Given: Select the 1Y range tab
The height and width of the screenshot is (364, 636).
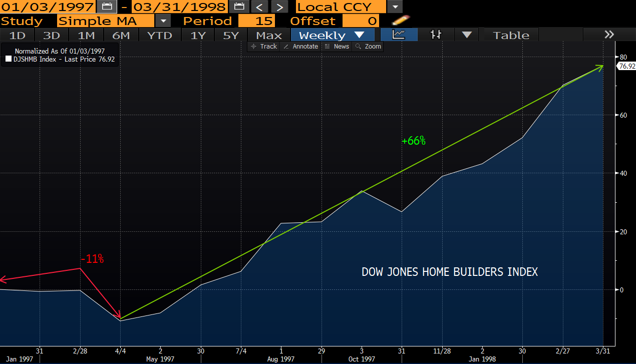Looking at the screenshot, I should click(x=198, y=35).
